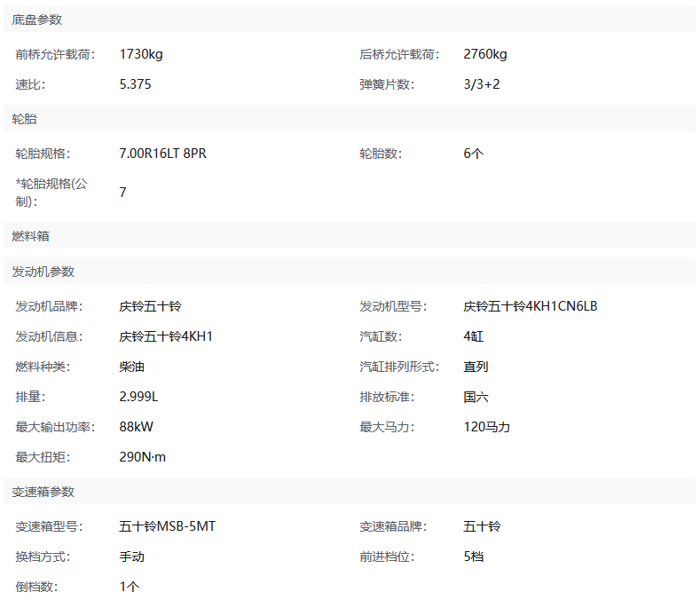This screenshot has width=700, height=600.
Task: Click the 燃料箱 section header
Action: [31, 236]
